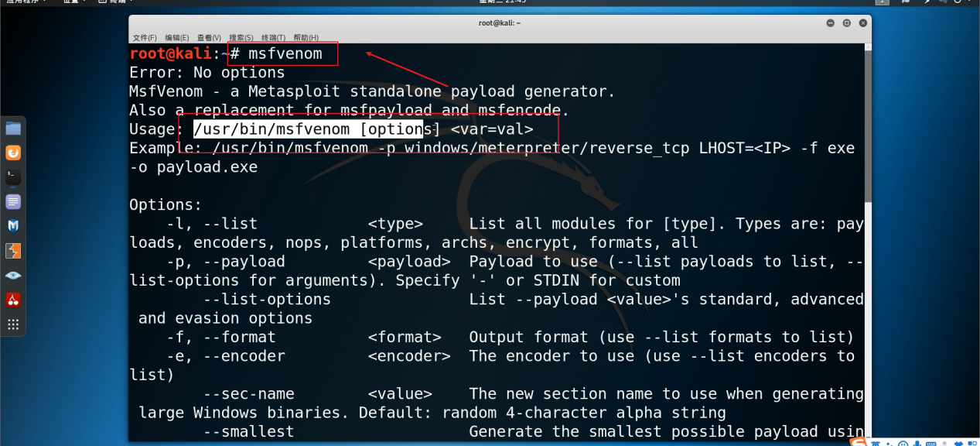Open the 帮助(H) menu in the terminal
Image resolution: width=980 pixels, height=446 pixels.
click(x=306, y=38)
